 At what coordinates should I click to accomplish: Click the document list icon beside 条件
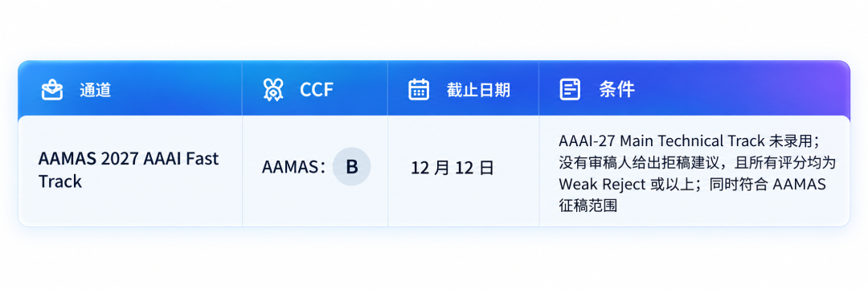tap(570, 89)
